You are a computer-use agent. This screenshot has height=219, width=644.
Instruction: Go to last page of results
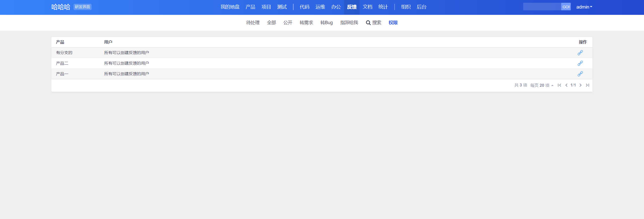(x=587, y=85)
